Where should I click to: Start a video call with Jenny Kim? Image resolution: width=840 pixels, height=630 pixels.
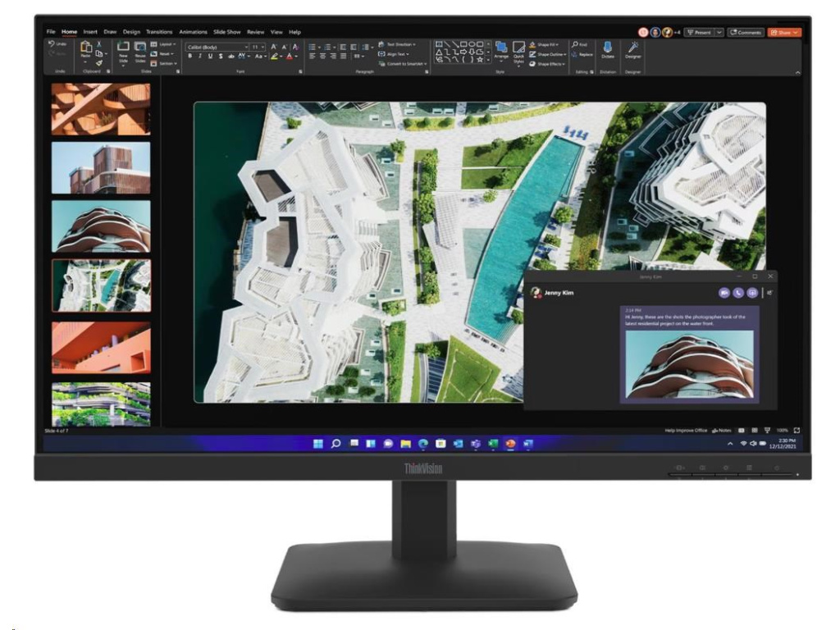(724, 293)
